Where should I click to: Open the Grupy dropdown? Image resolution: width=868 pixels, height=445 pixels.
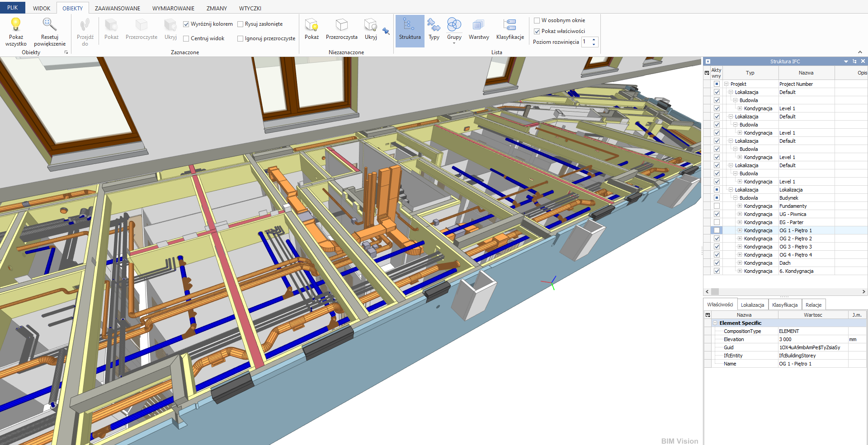(454, 42)
